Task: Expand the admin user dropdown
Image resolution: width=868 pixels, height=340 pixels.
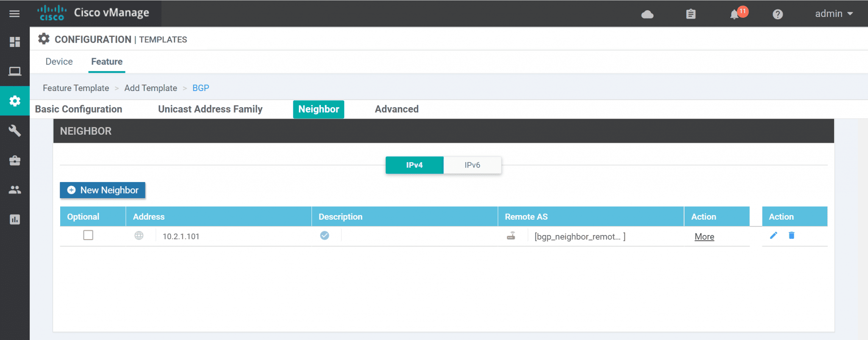Action: pyautogui.click(x=834, y=14)
